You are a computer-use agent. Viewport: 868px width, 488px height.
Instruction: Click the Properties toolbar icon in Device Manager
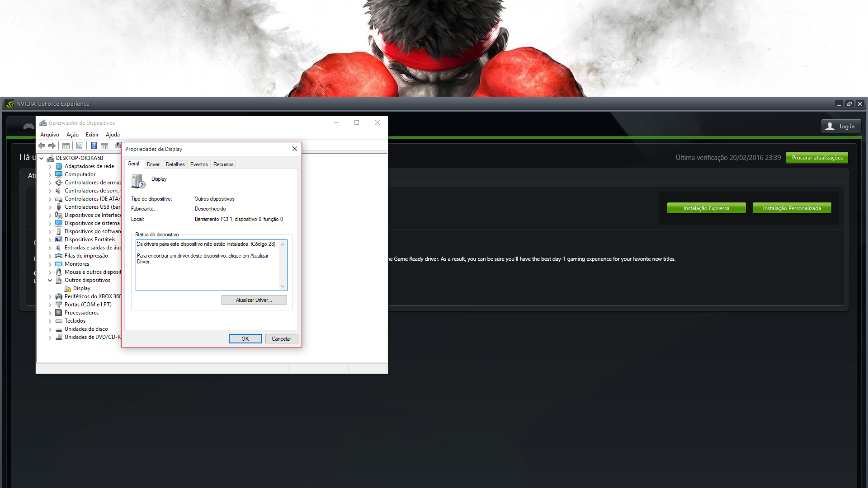(x=80, y=146)
